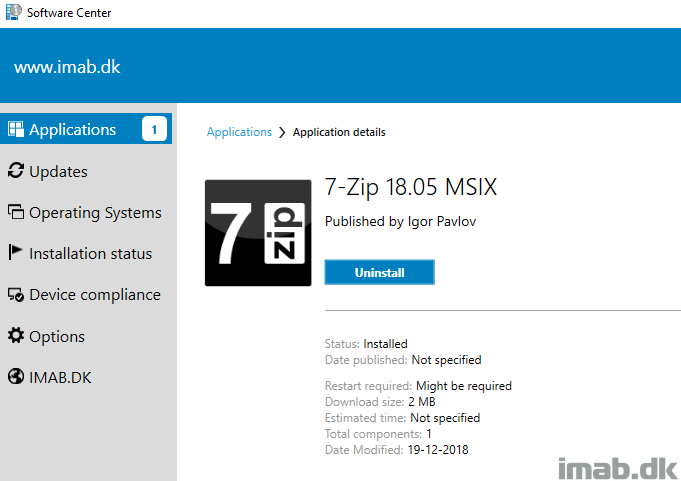Open the IMAB.DK custom tab
681x481 pixels.
pos(60,378)
